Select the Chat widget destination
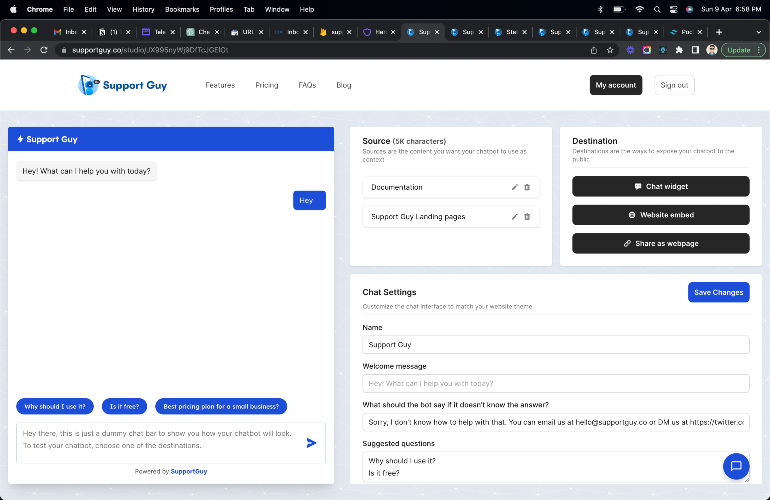The width and height of the screenshot is (770, 500). click(x=660, y=186)
